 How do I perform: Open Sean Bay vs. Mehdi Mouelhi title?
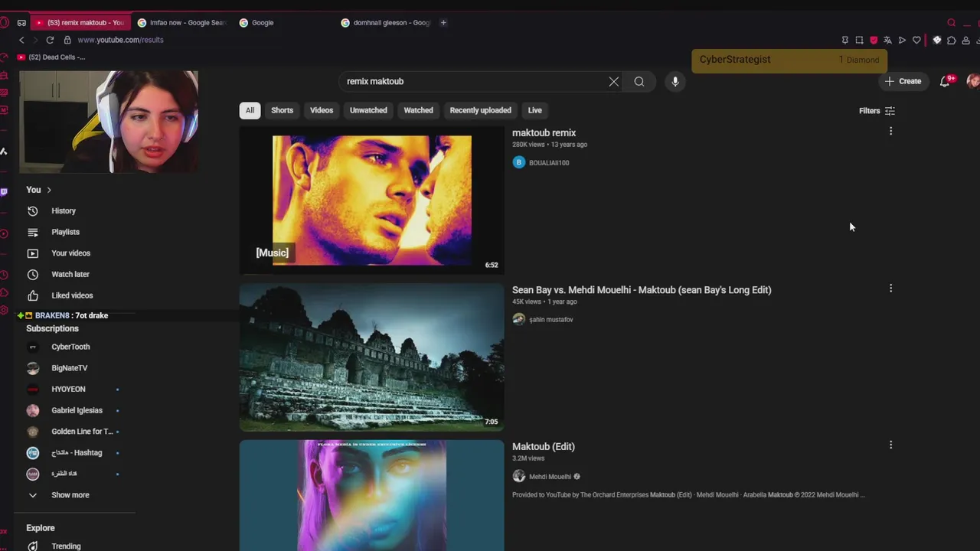[642, 290]
